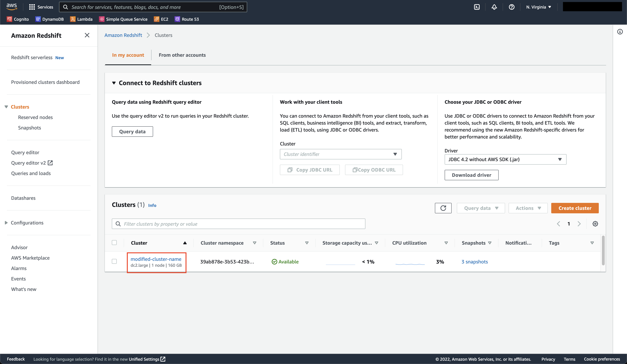This screenshot has width=627, height=364.
Task: Click the info panel icon at right edge
Action: pos(620,31)
